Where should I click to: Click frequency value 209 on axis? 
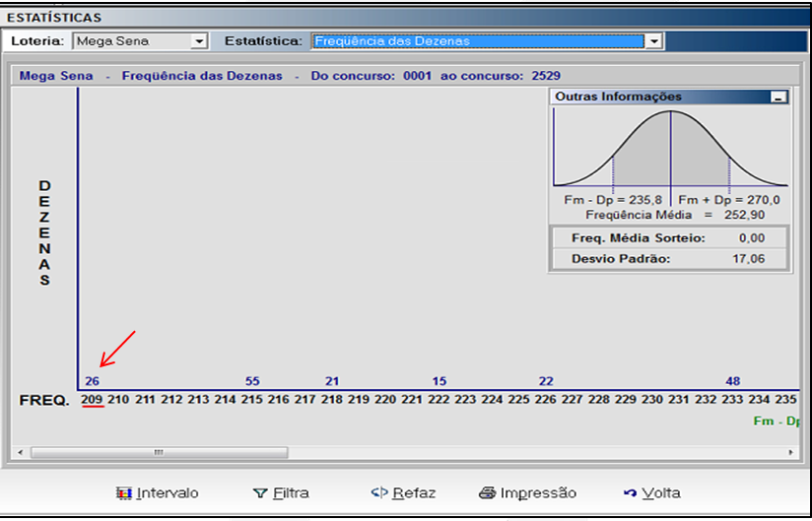(x=93, y=400)
